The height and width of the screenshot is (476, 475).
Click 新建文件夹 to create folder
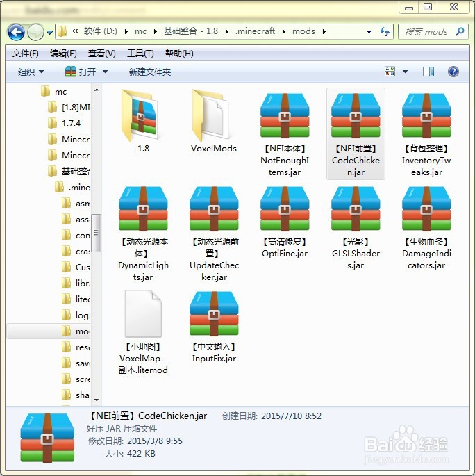(149, 72)
